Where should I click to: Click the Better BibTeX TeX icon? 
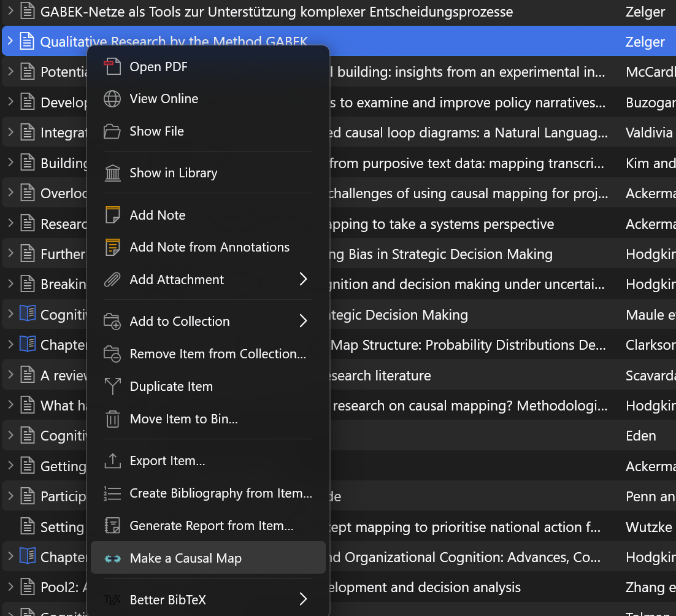tap(112, 599)
